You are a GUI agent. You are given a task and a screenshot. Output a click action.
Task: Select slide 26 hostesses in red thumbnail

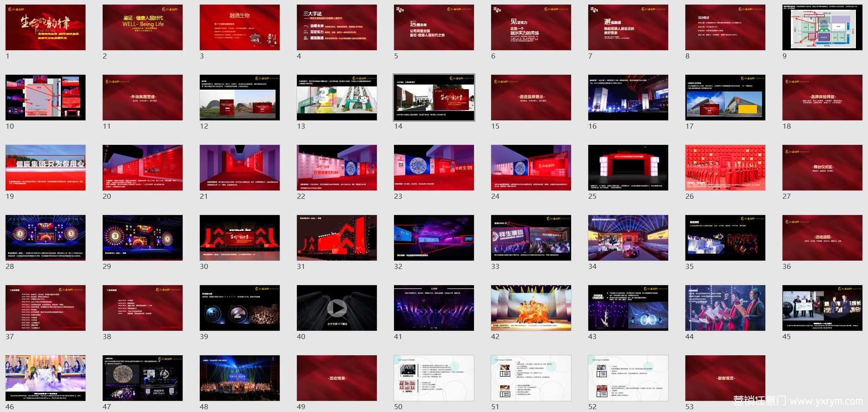[x=725, y=168]
